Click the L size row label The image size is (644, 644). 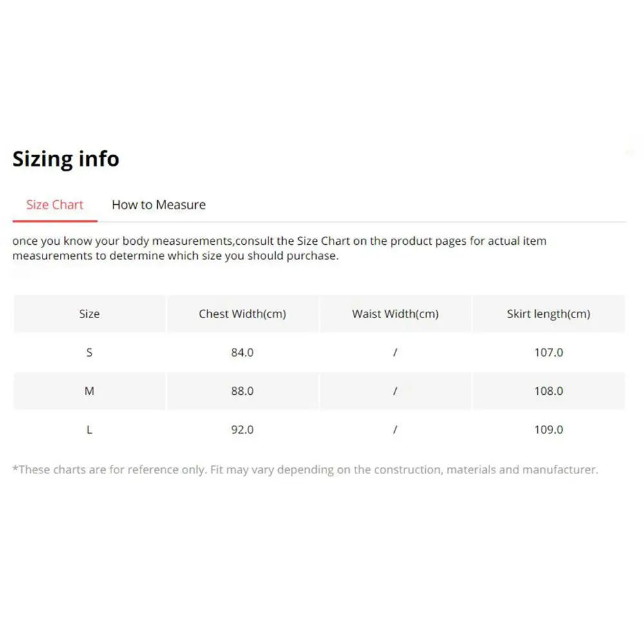[89, 430]
